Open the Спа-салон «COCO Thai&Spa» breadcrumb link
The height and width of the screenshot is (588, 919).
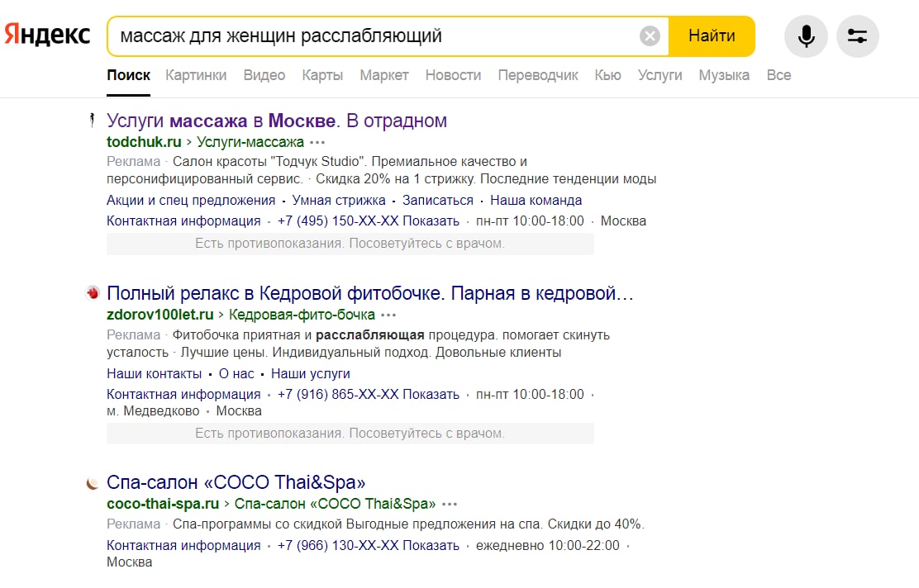click(x=336, y=504)
